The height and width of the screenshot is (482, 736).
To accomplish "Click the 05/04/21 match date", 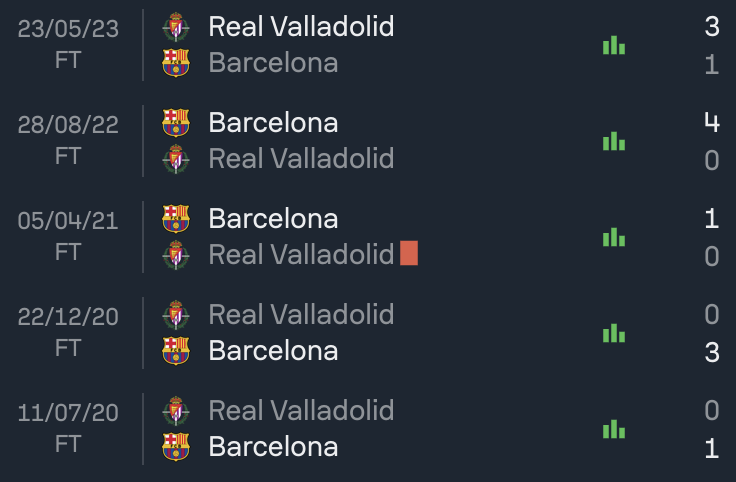I will (x=68, y=221).
